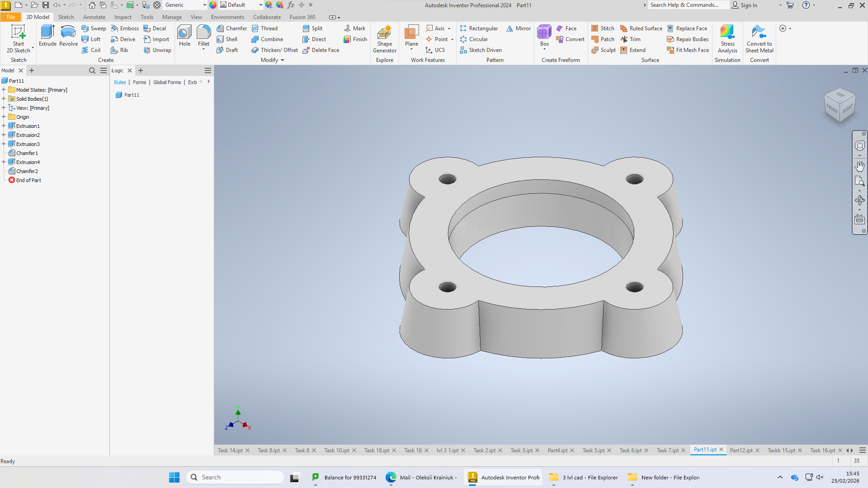Select the Stitch surface tool

pos(603,28)
